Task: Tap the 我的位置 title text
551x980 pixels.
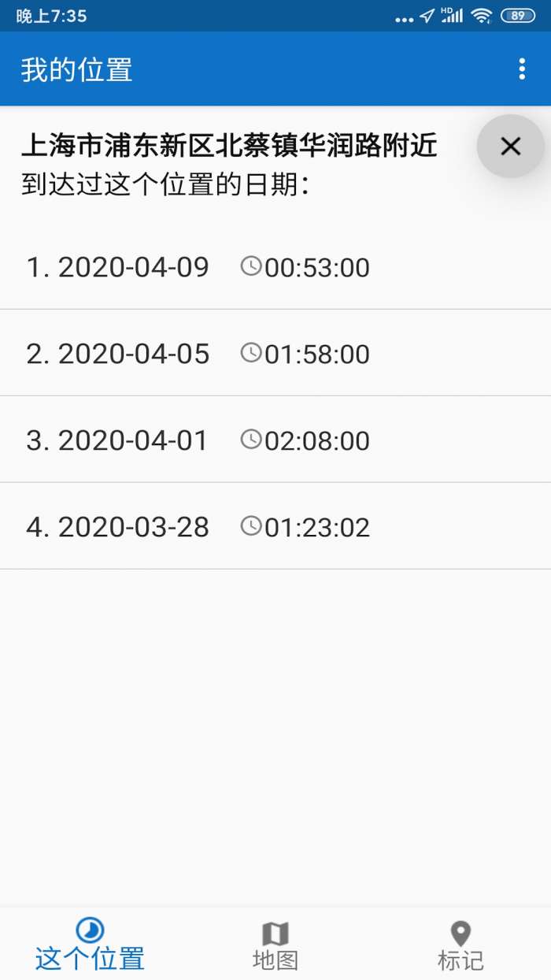Action: click(x=76, y=70)
